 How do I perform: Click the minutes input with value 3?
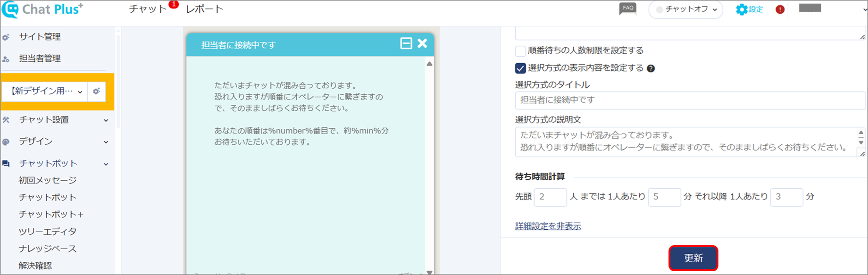coord(786,197)
